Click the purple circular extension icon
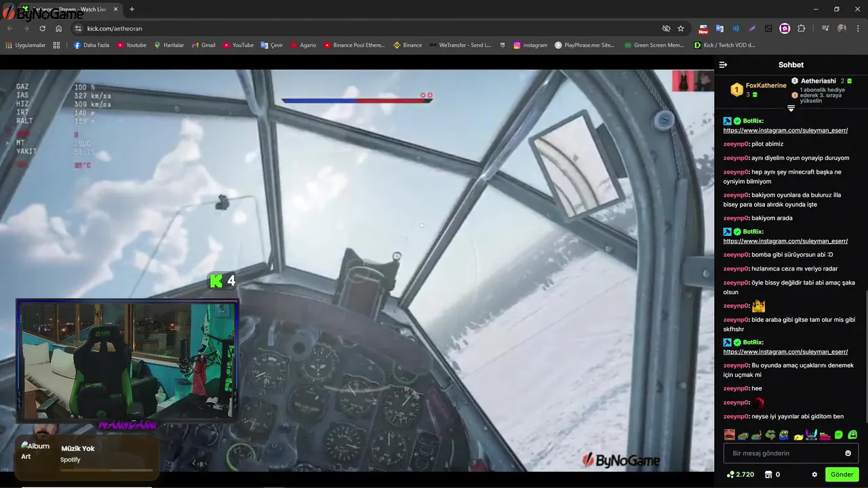The width and height of the screenshot is (868, 488). pos(785,28)
